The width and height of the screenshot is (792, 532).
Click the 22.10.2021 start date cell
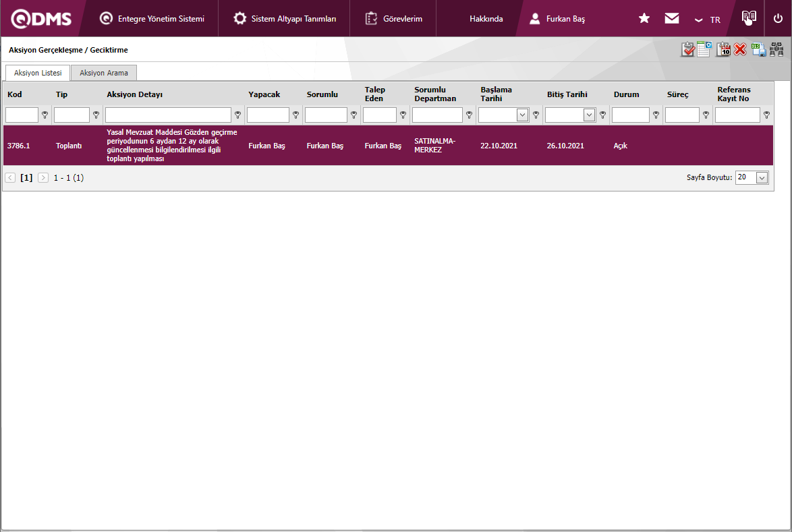[x=499, y=146]
